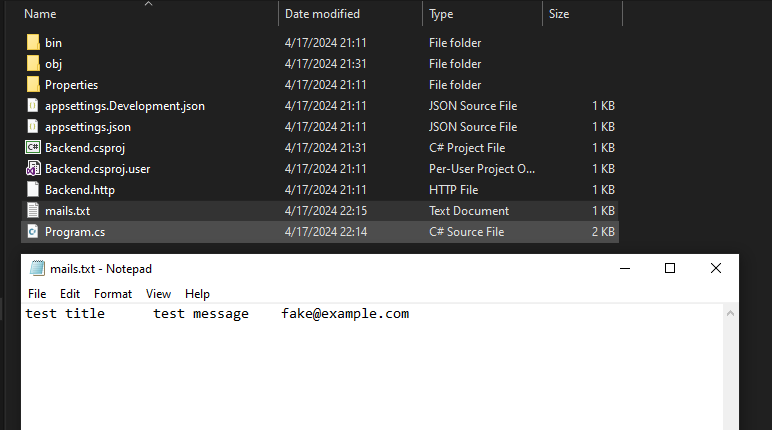Screen dimensions: 772x430
Task: Click the Backend.csproj C# project icon
Action: [33, 148]
